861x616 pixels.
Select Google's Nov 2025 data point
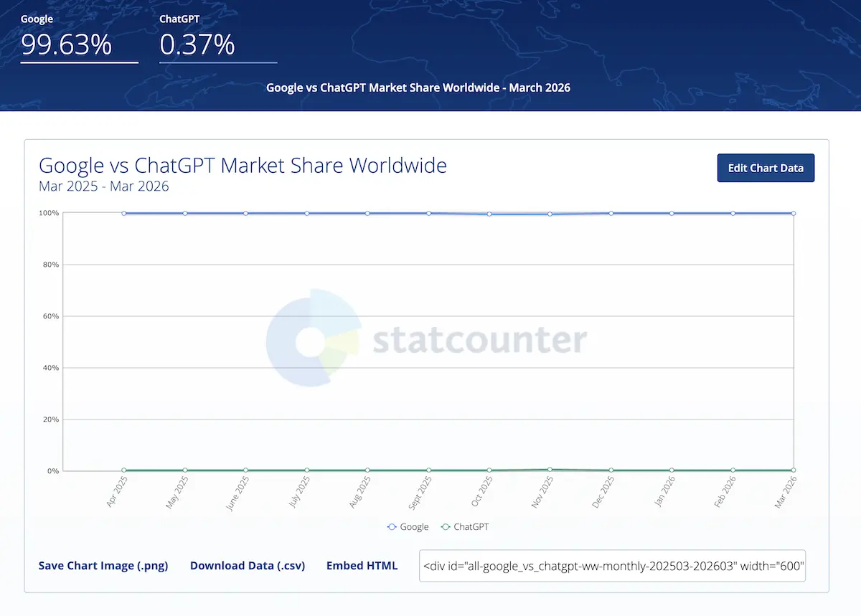pos(550,214)
